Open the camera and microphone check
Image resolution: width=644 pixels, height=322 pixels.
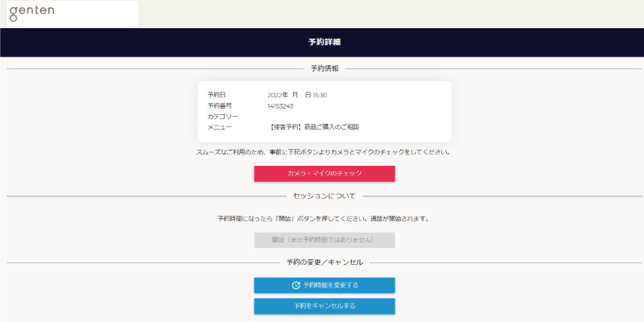(x=324, y=174)
